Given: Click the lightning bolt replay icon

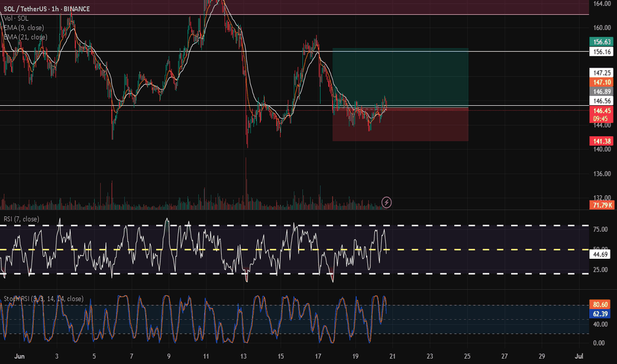Looking at the screenshot, I should click(x=387, y=203).
